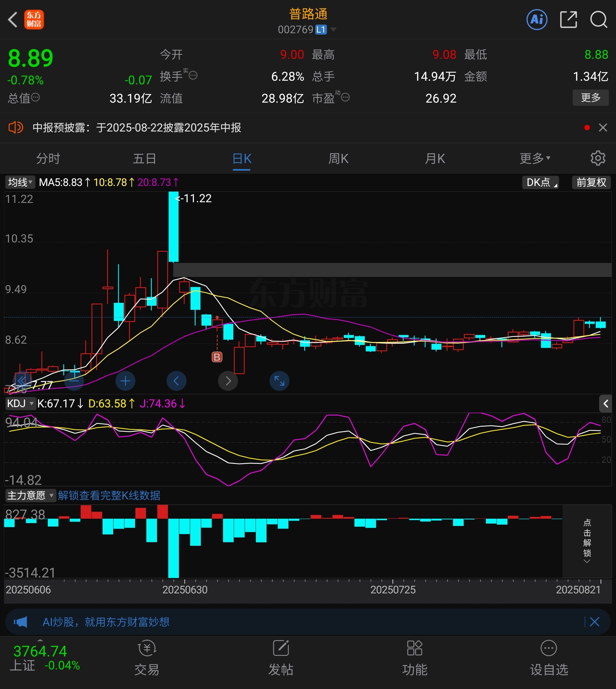
Task: Tap the speaker announcement icon
Action: pos(16,128)
